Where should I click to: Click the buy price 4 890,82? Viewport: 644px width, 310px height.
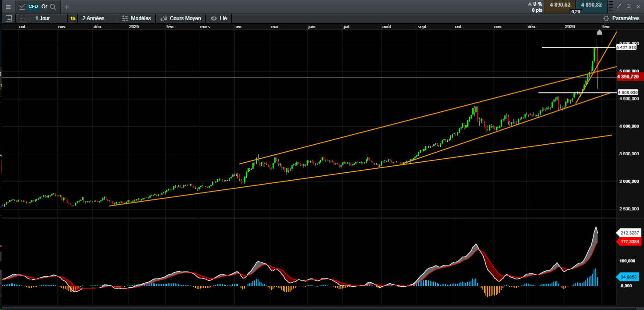click(591, 5)
